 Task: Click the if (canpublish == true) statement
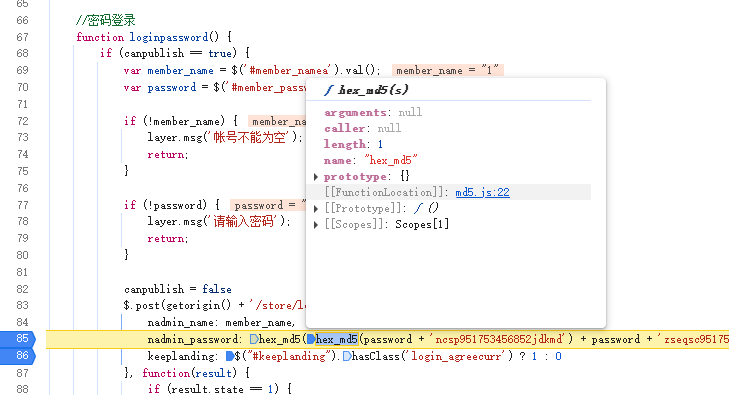(176, 53)
